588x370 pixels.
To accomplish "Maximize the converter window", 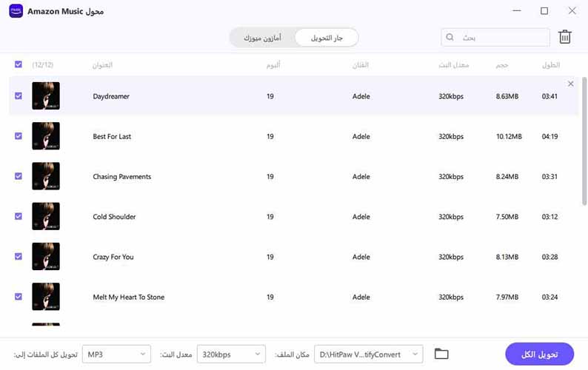I will (x=544, y=11).
